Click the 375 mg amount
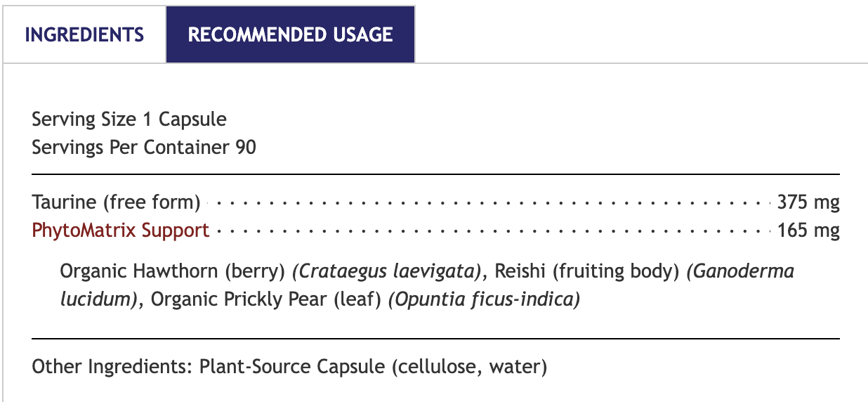This screenshot has width=868, height=402. tap(808, 203)
